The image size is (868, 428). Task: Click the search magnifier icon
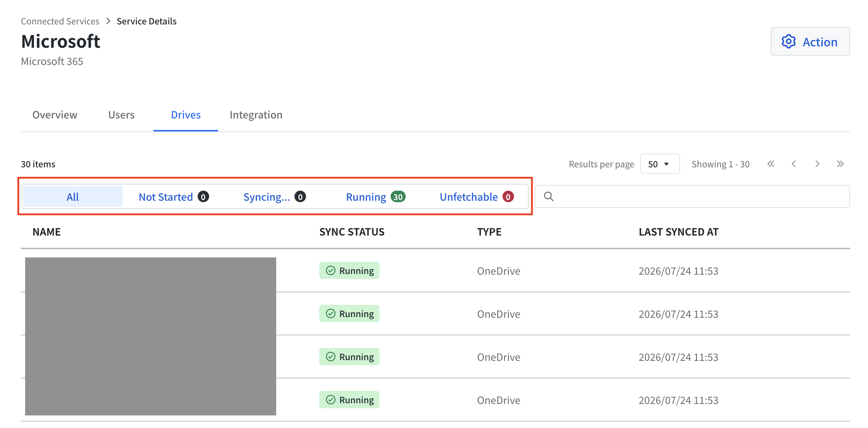click(x=548, y=196)
